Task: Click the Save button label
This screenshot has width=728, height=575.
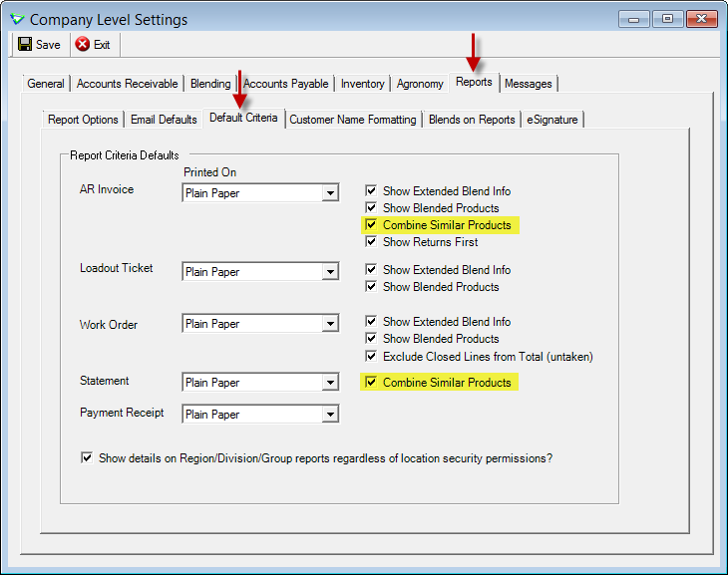Action: 48,45
